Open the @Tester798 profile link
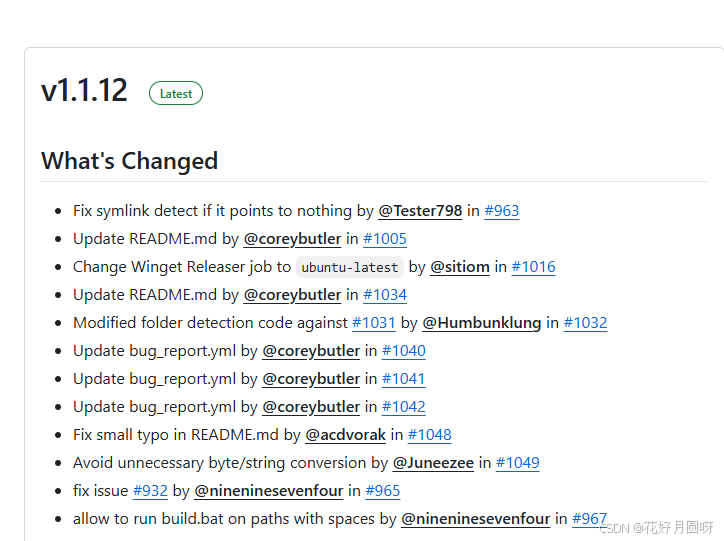The height and width of the screenshot is (541, 724). click(x=420, y=211)
